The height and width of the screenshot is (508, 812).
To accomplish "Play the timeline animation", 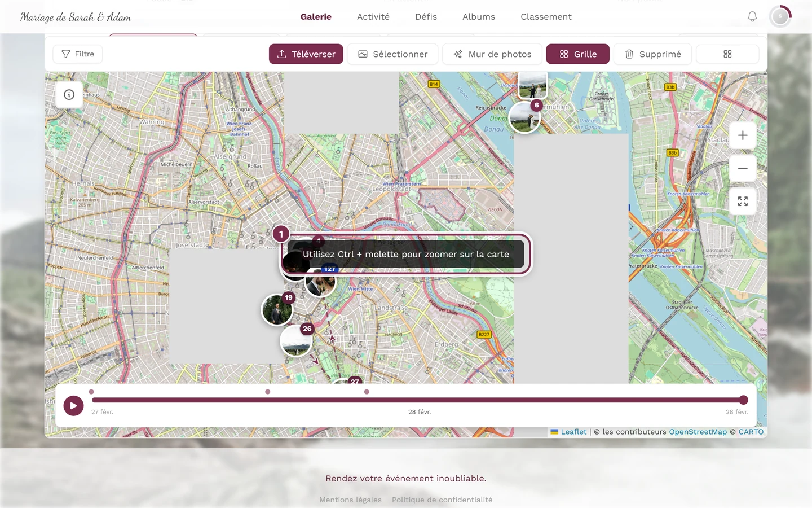I will 73,405.
